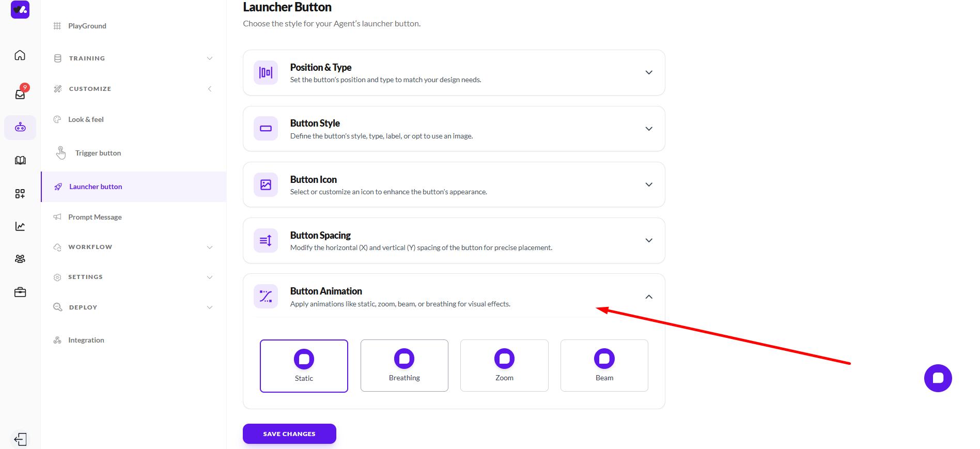The width and height of the screenshot is (980, 449).
Task: Open the inbox icon with notification badge
Action: point(20,94)
